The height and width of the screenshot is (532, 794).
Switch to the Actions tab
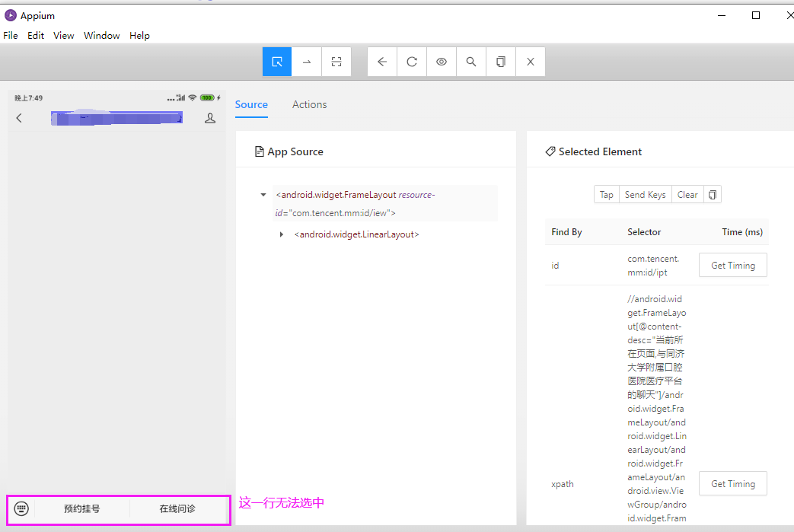click(309, 105)
